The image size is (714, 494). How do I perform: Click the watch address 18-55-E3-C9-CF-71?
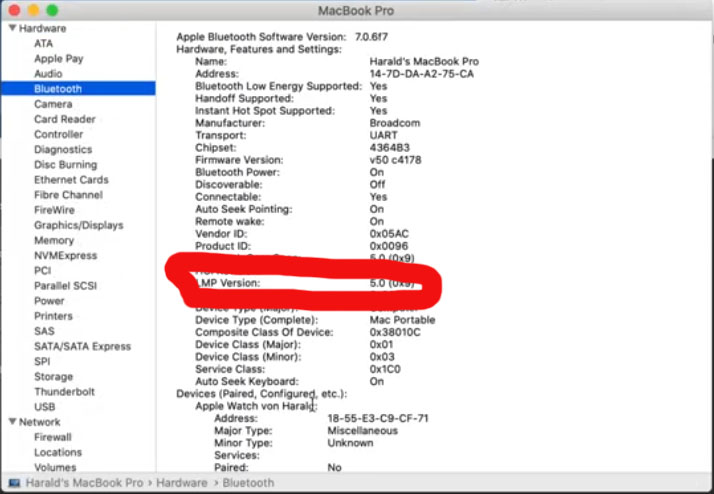[x=378, y=418]
